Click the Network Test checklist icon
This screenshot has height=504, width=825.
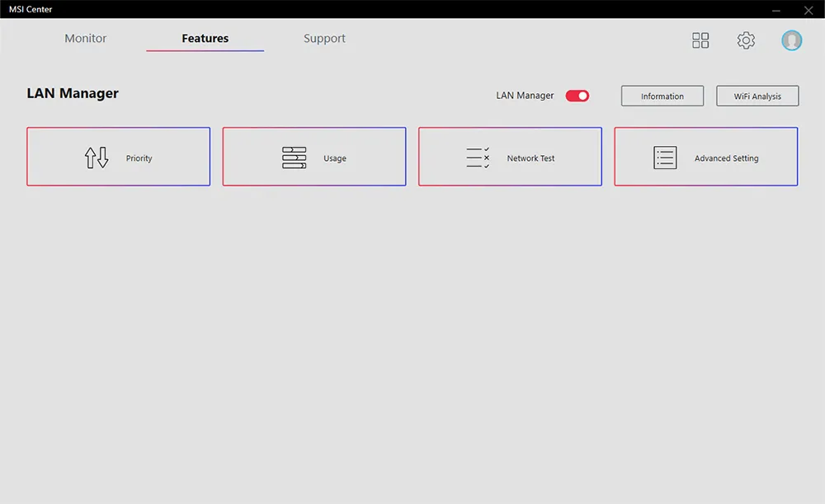(478, 158)
